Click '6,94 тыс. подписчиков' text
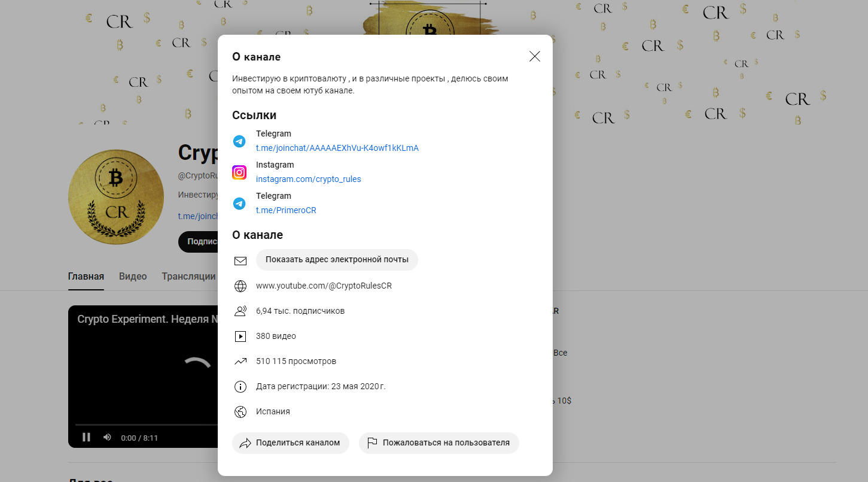 (300, 311)
